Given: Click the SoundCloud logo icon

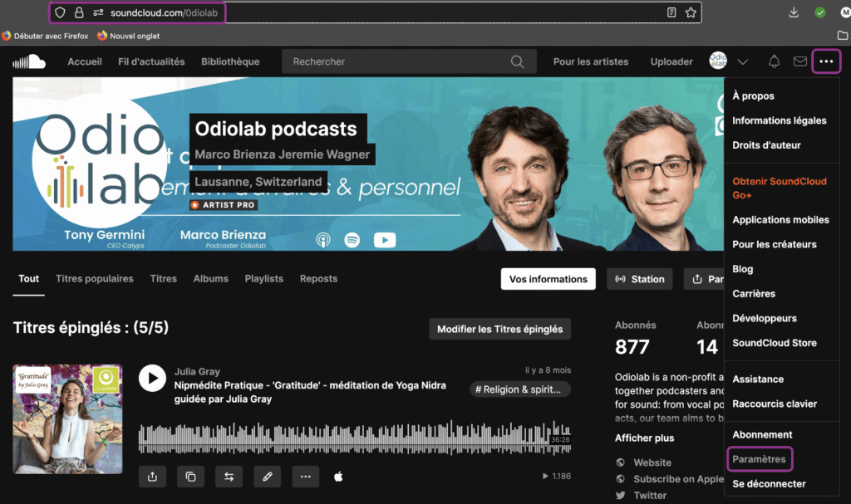Looking at the screenshot, I should click(29, 61).
